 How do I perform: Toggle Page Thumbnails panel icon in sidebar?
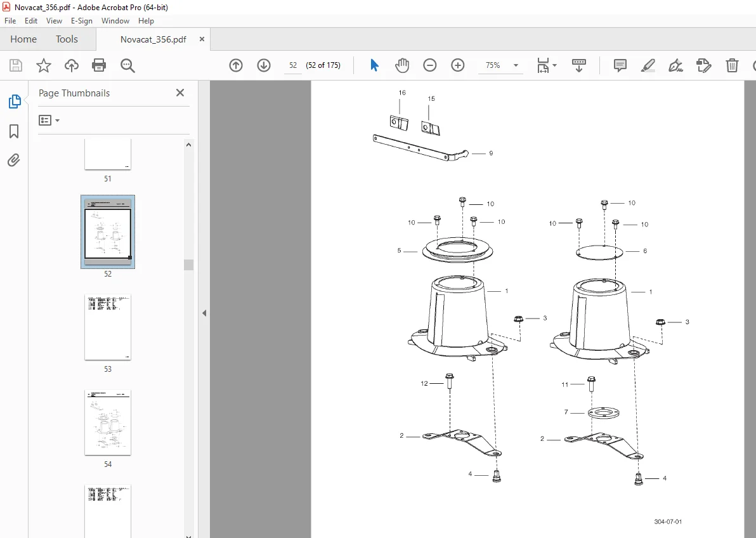point(15,102)
